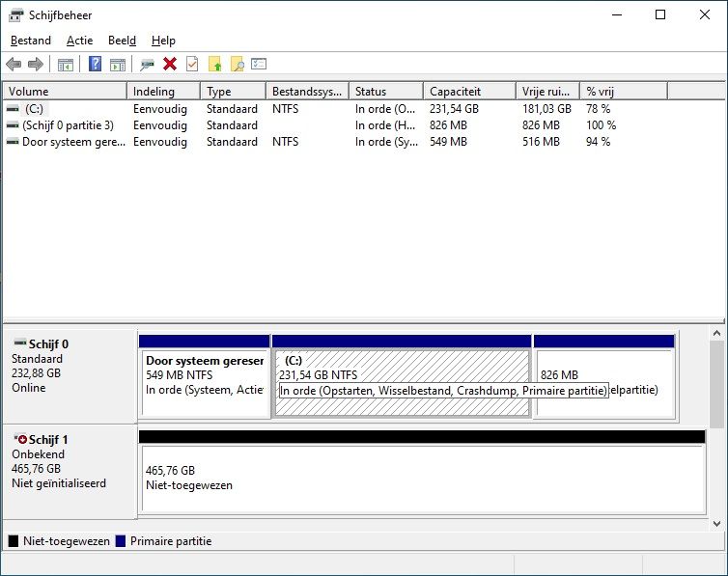Click the 100 % free cell
Screen dimensions: 728x576
pos(601,125)
